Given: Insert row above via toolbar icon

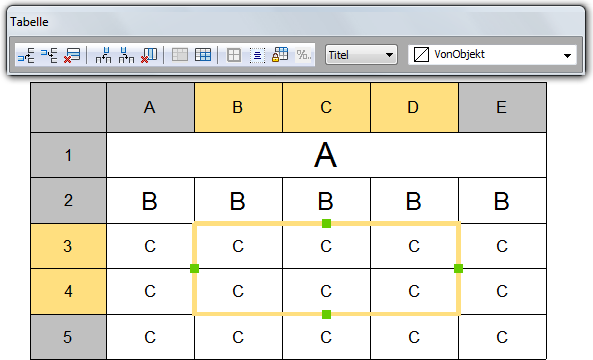Looking at the screenshot, I should tap(26, 55).
